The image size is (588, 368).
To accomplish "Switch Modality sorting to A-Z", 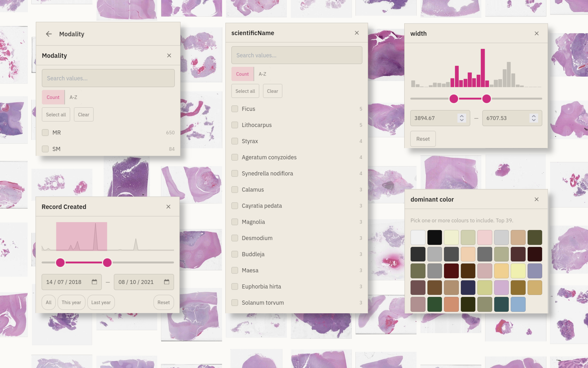I will 73,97.
